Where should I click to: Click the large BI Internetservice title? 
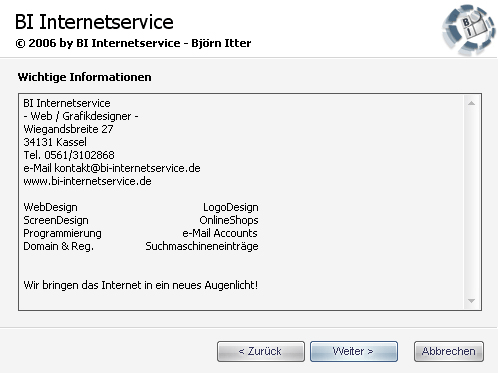[x=94, y=22]
